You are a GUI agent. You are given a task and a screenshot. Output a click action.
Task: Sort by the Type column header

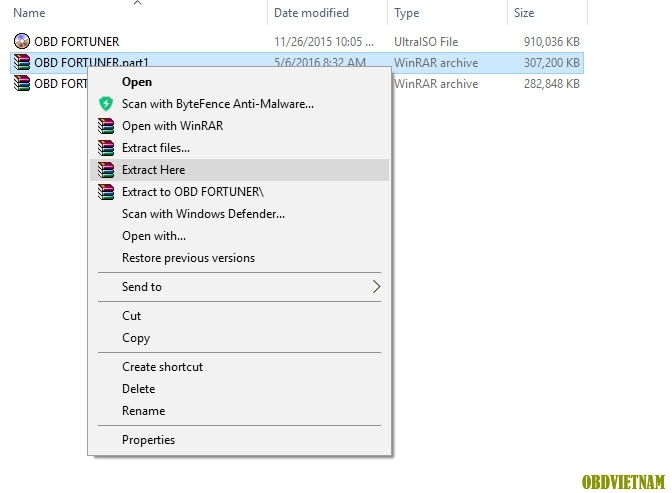[406, 13]
